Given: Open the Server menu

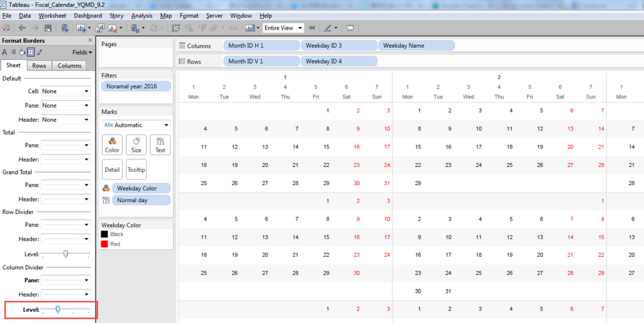Looking at the screenshot, I should point(214,16).
